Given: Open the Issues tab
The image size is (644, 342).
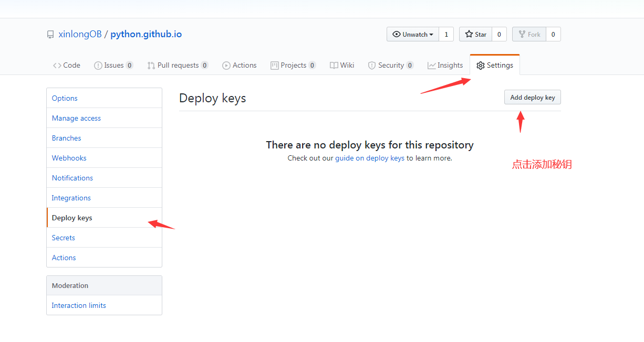Looking at the screenshot, I should [x=113, y=66].
